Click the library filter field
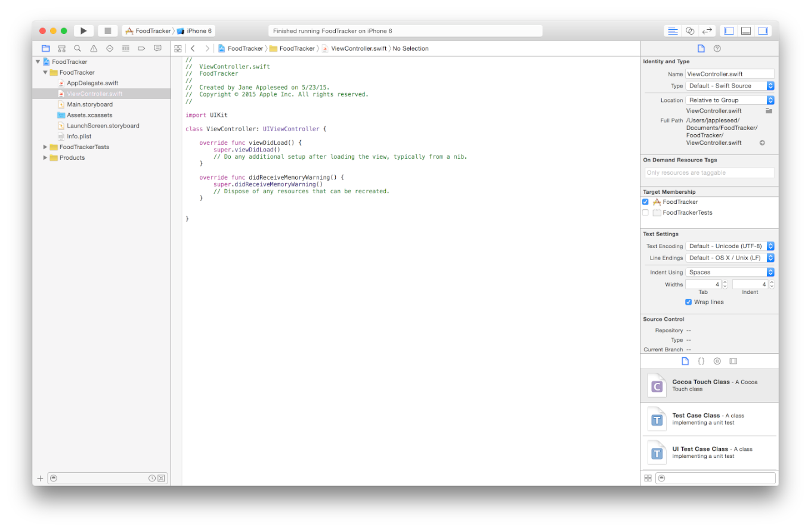811x532 pixels. point(716,478)
